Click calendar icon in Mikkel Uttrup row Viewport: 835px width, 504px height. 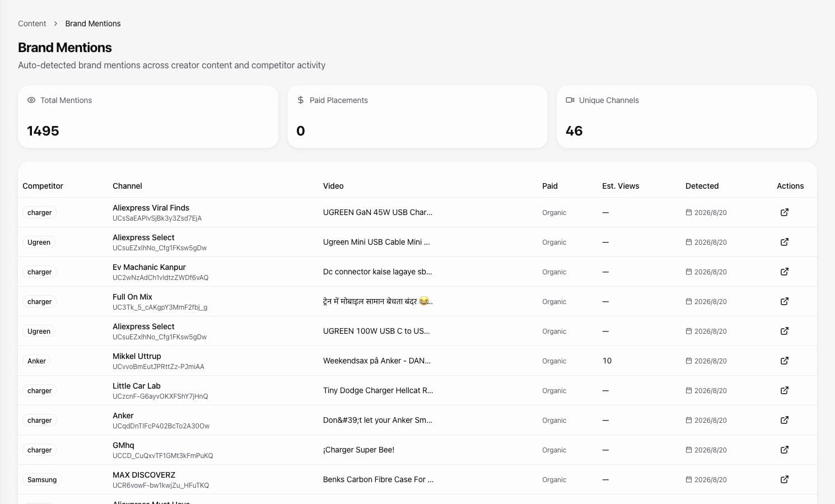[689, 361]
